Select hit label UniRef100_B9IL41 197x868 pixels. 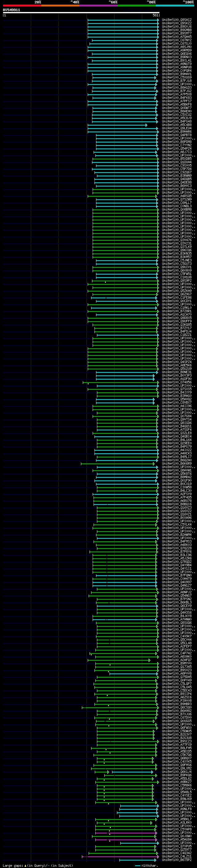[x=177, y=61]
